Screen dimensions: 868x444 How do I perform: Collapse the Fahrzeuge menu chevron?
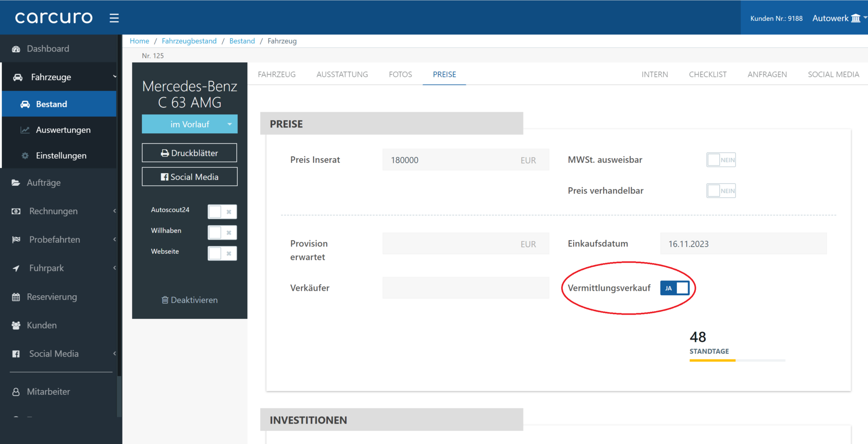click(114, 77)
